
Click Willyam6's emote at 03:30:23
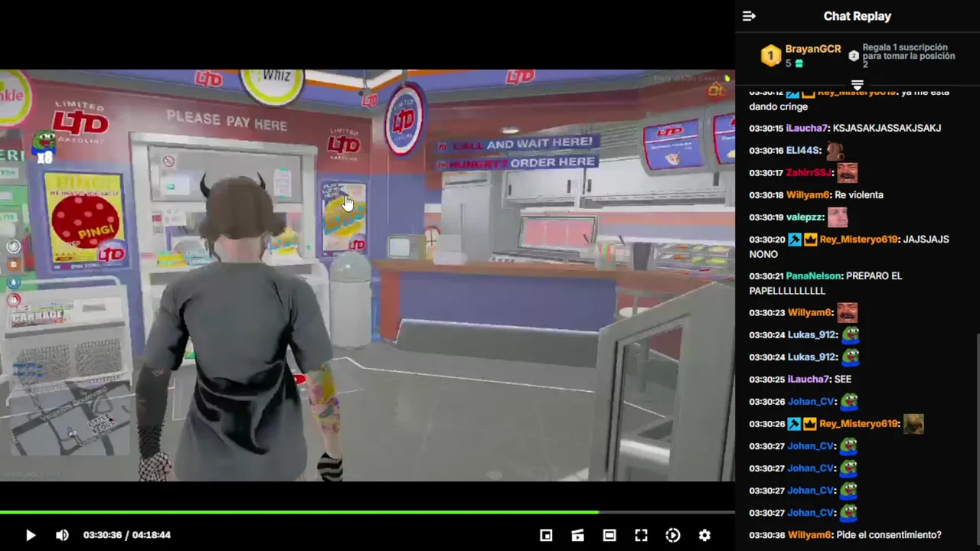click(847, 312)
